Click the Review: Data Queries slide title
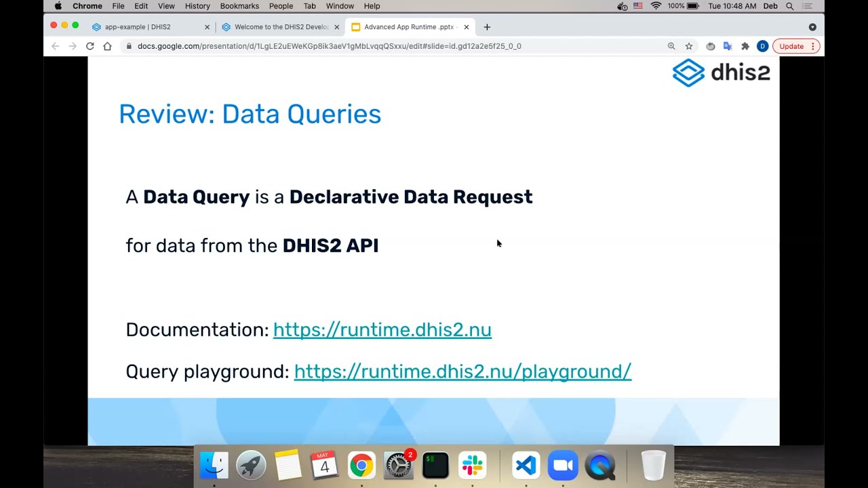This screenshot has width=868, height=488. tap(250, 114)
